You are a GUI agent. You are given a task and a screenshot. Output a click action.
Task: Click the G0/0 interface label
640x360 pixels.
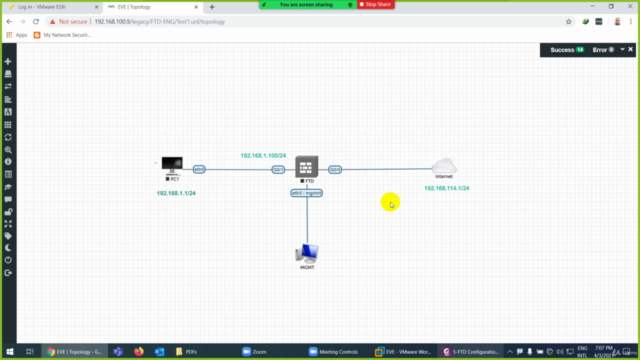335,169
